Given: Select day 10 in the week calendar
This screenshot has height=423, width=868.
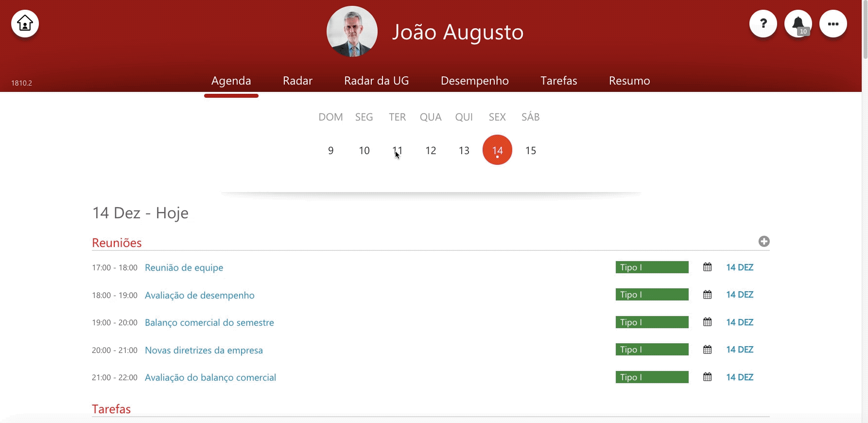Looking at the screenshot, I should [x=364, y=151].
